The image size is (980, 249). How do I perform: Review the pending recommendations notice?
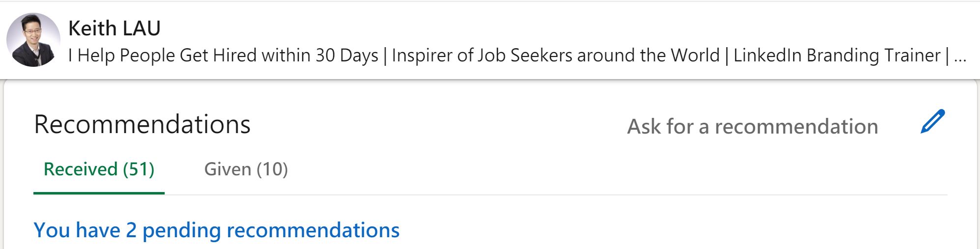(216, 230)
